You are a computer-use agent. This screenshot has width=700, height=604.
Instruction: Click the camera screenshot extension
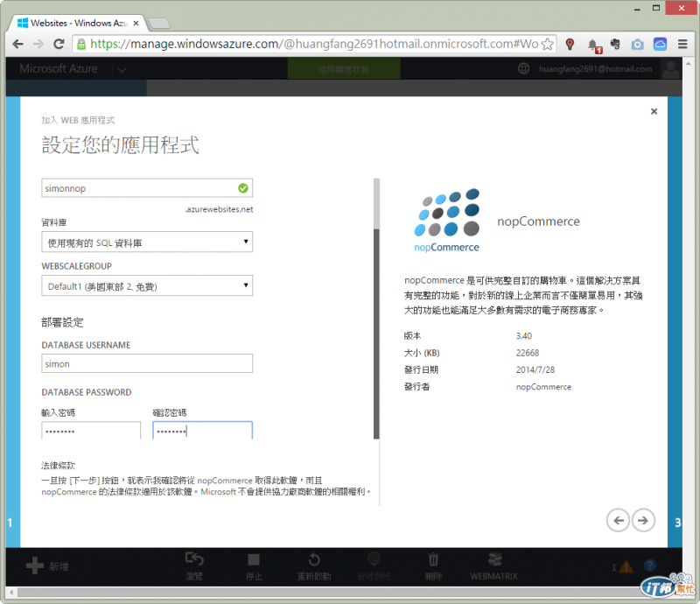tap(638, 45)
